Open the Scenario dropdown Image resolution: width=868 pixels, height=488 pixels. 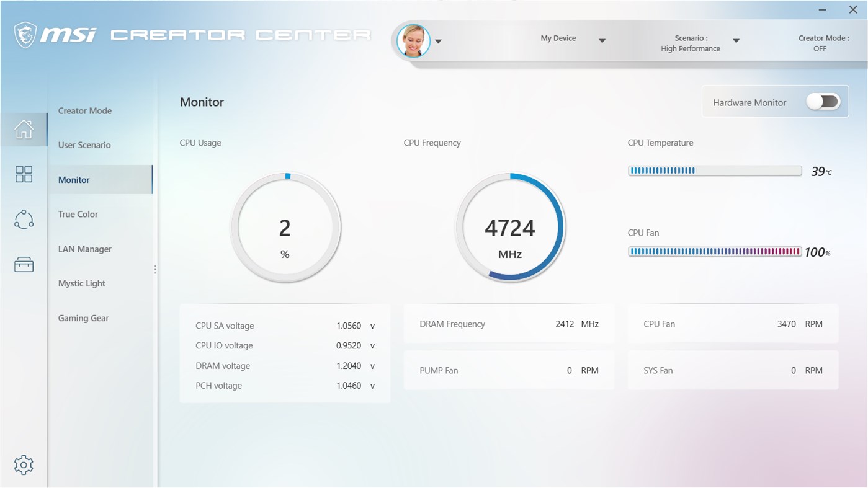[736, 40]
